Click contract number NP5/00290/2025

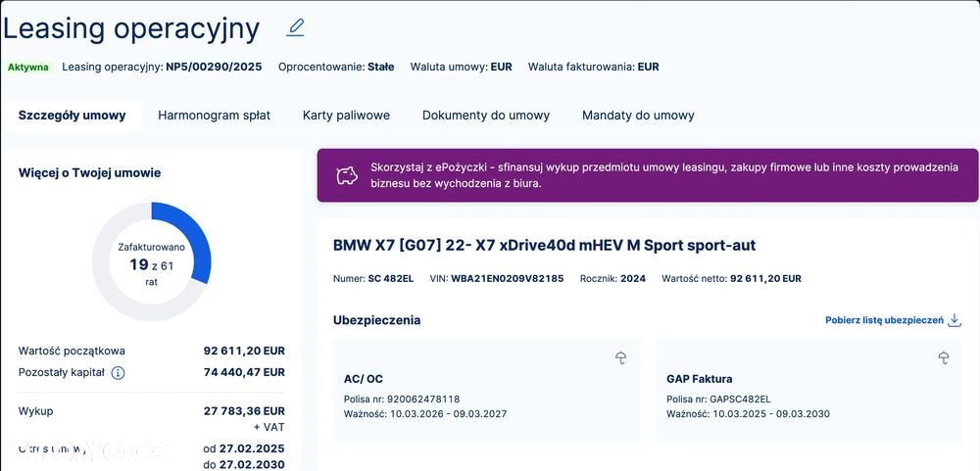[214, 67]
